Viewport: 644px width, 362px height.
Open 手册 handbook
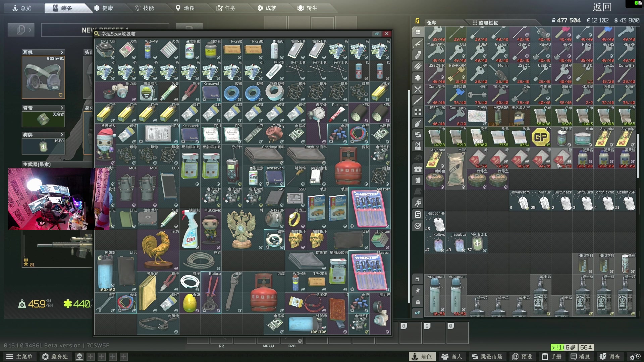552,357
